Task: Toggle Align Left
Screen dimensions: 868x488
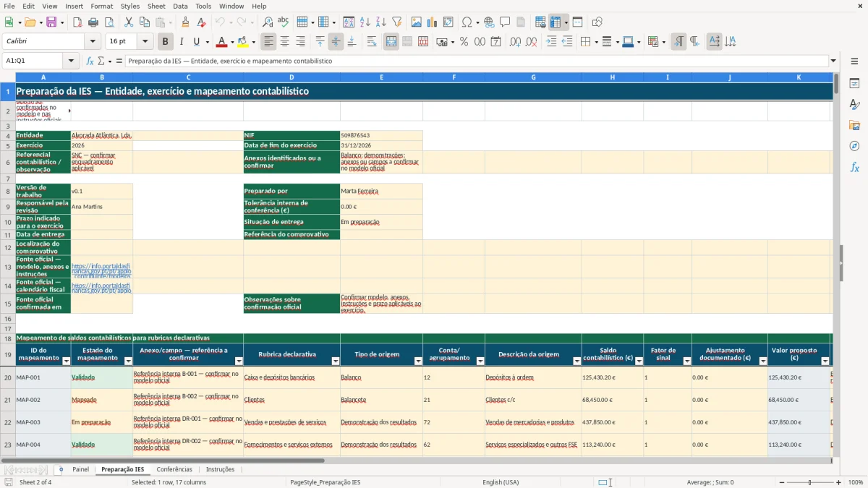Action: (269, 42)
